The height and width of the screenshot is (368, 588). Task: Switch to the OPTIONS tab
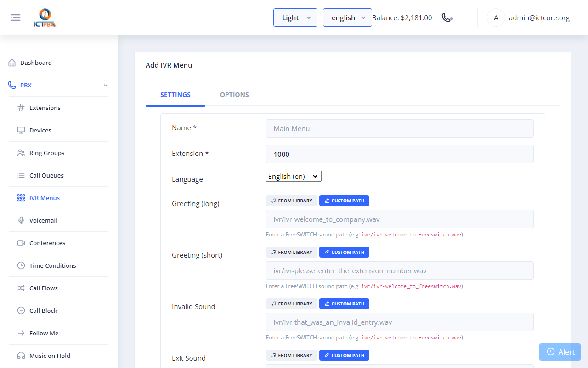234,95
